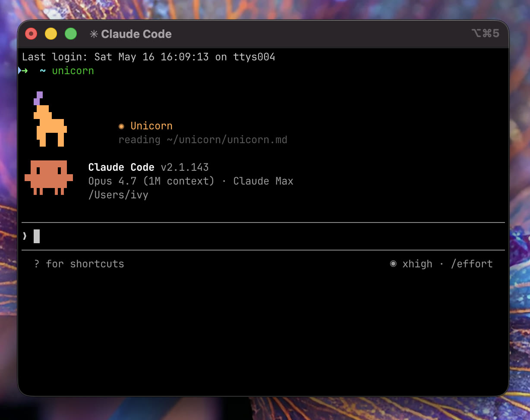Viewport: 530px width, 420px height.
Task: Focus the Claude Code prompt input box
Action: pos(263,236)
